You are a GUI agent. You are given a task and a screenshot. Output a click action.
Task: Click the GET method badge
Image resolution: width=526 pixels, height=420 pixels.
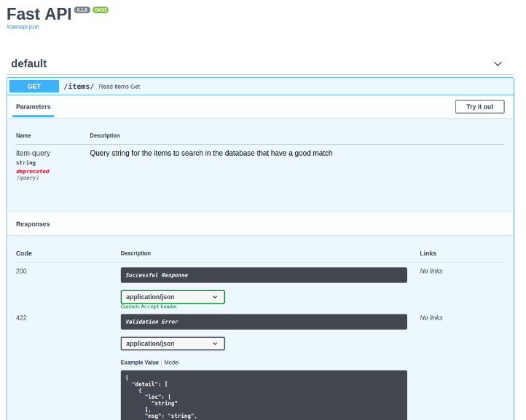pyautogui.click(x=34, y=86)
